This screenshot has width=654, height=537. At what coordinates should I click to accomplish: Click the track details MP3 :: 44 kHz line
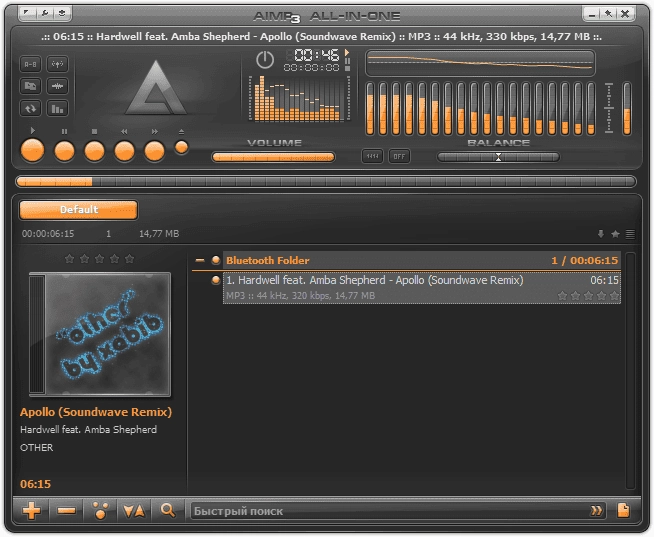pyautogui.click(x=300, y=296)
